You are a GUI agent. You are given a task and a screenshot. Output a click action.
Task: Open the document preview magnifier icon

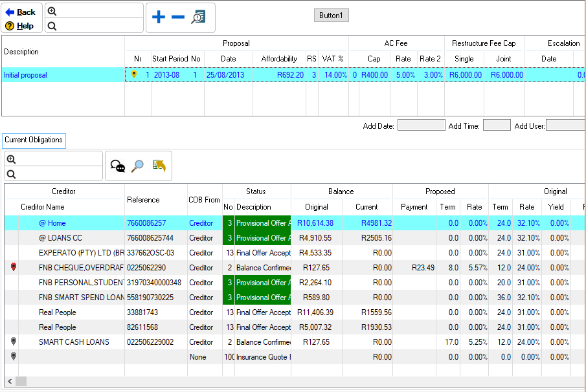point(198,17)
